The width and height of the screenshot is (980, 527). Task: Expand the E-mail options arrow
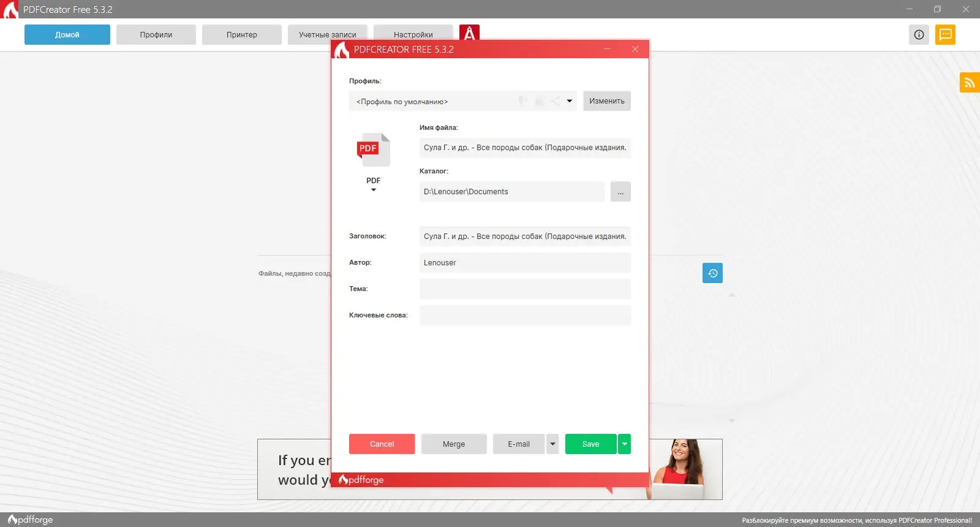tap(552, 444)
